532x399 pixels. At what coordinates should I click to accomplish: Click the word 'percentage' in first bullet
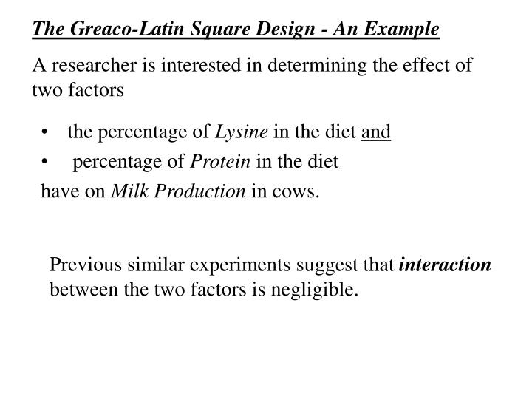[142, 133]
